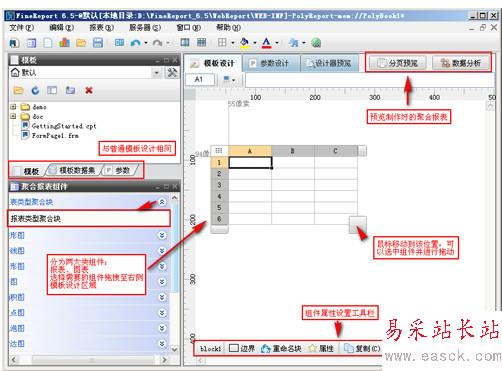Image resolution: width=502 pixels, height=371 pixels.
Task: Click the formula input field beside A1
Action: click(x=369, y=80)
